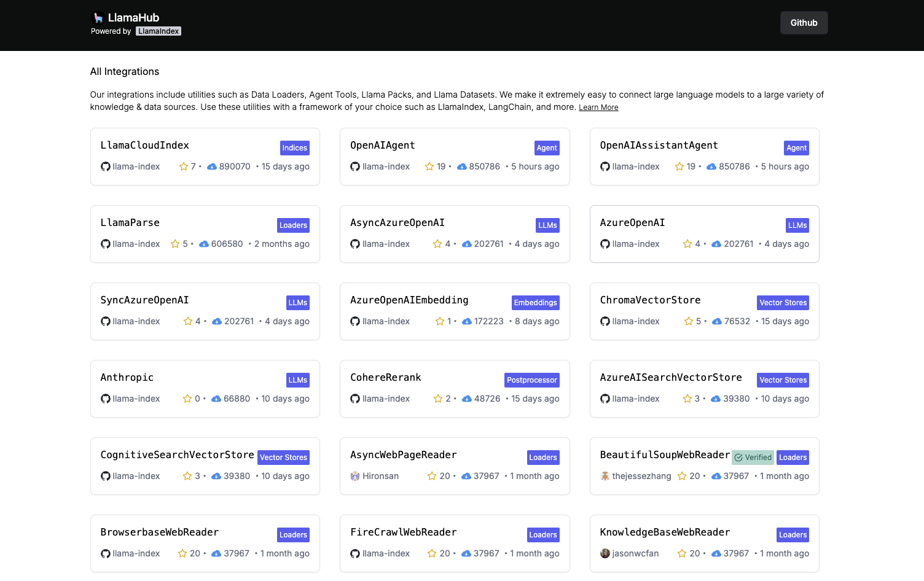Click the Hironsan avatar on AsyncWebPageReader card
This screenshot has height=581, width=924.
point(355,476)
